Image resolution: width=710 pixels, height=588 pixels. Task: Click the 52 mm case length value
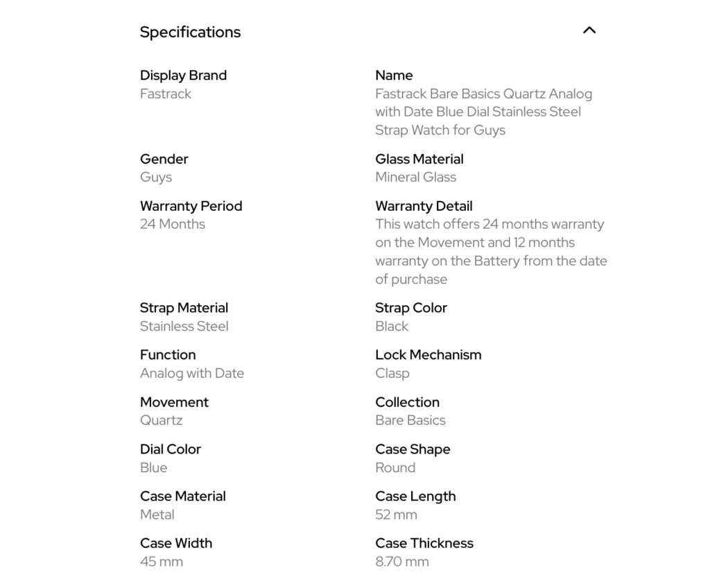(x=396, y=514)
